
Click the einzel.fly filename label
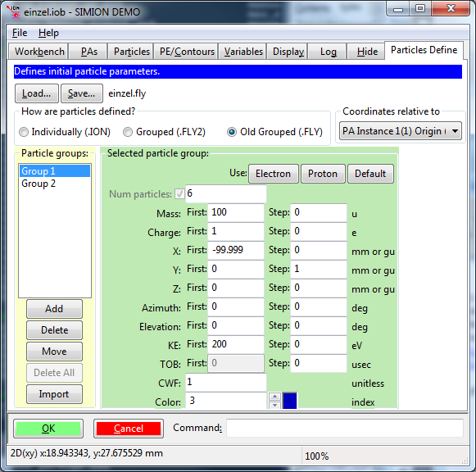tap(127, 93)
